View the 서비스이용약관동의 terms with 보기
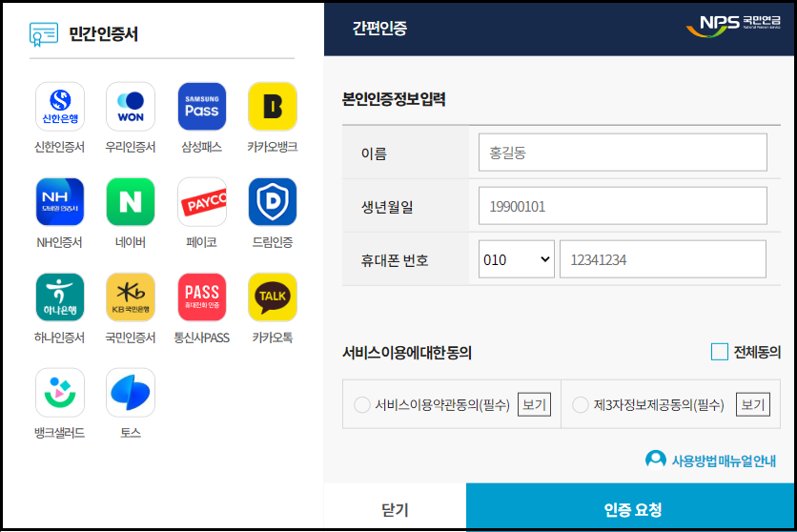797x532 pixels. (534, 404)
